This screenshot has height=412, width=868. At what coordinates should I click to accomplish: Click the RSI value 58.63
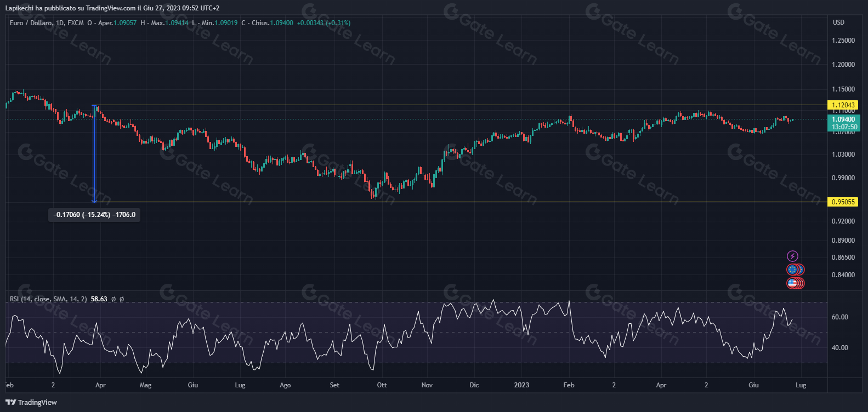[x=99, y=299]
